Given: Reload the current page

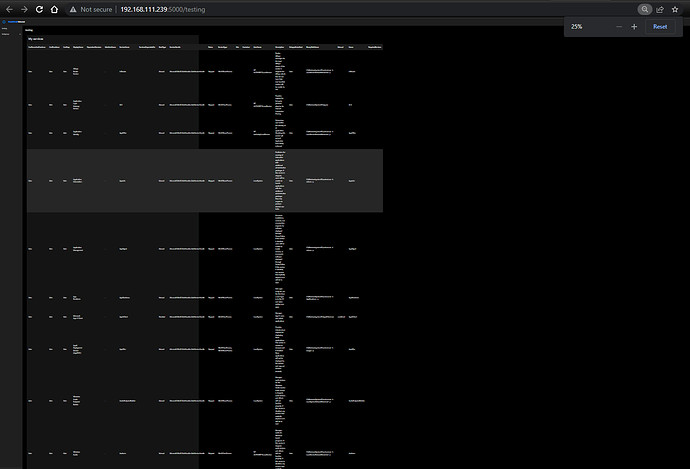Looking at the screenshot, I should tap(39, 9).
